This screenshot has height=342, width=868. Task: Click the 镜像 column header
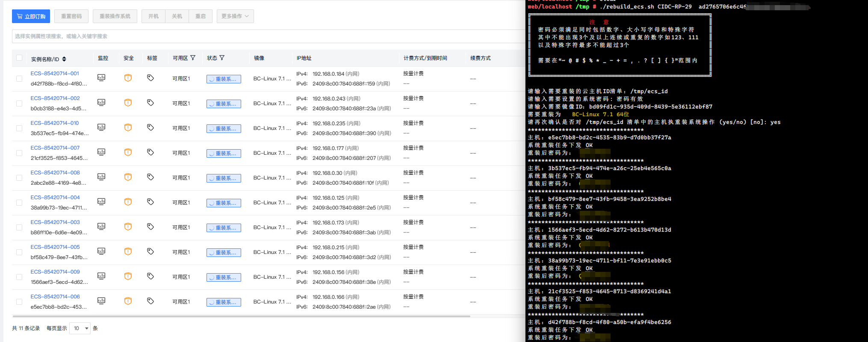click(259, 58)
